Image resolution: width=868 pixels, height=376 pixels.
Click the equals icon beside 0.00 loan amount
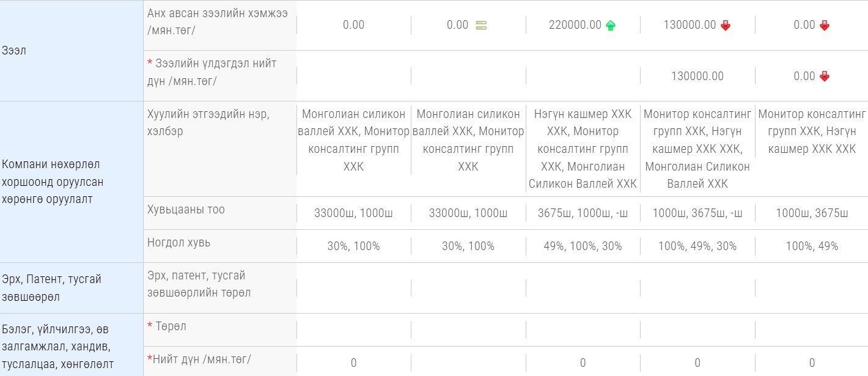point(481,25)
